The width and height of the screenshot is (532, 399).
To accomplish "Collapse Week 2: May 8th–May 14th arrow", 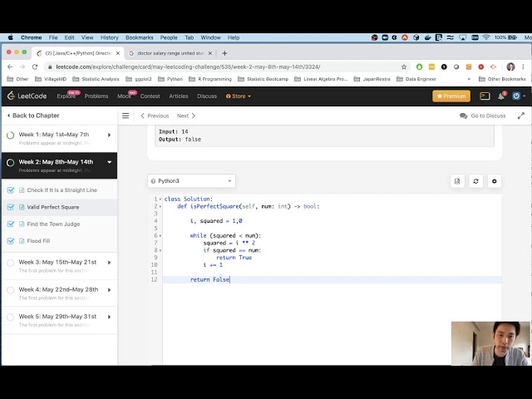I will 109,162.
